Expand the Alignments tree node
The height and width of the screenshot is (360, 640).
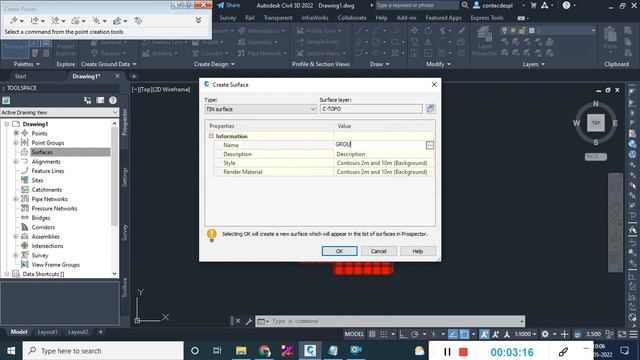tap(16, 161)
